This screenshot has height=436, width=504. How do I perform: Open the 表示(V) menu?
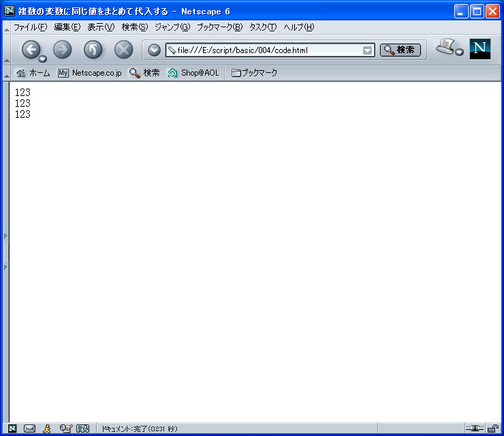tap(101, 27)
